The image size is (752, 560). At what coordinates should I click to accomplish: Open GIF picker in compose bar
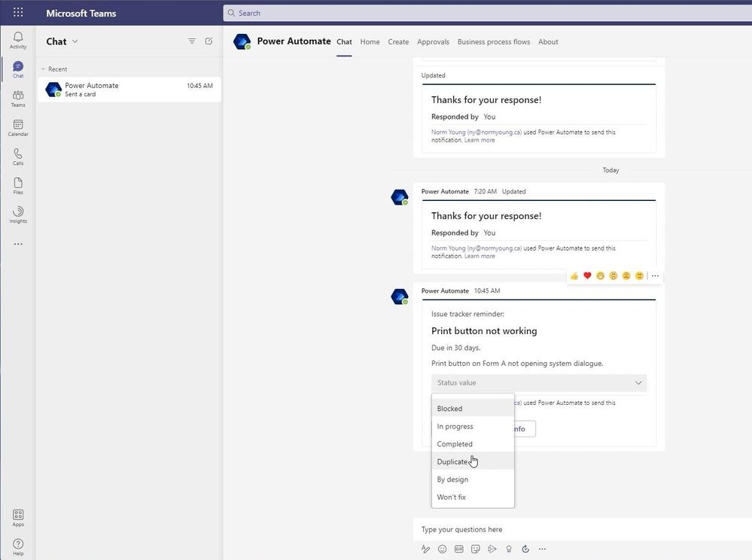[x=459, y=549]
